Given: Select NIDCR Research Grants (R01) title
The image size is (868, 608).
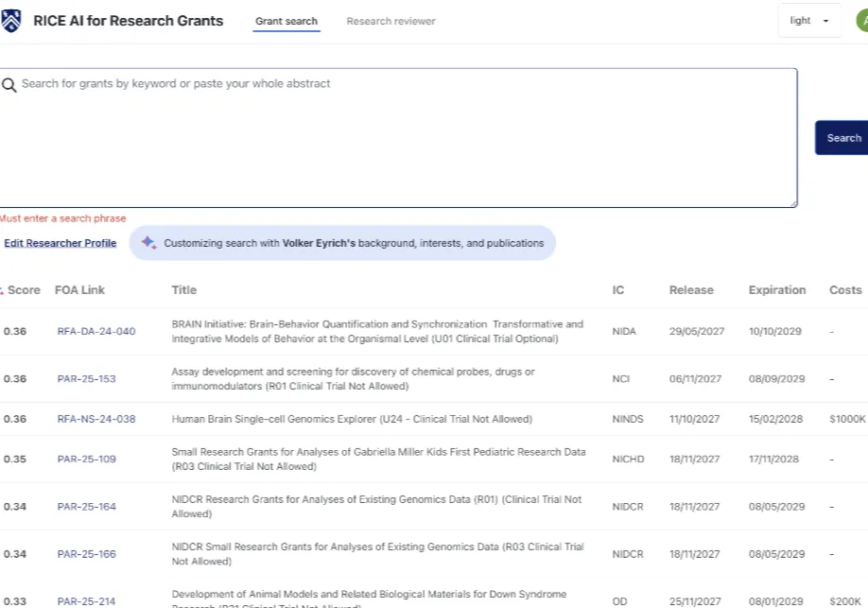Looking at the screenshot, I should pos(376,507).
